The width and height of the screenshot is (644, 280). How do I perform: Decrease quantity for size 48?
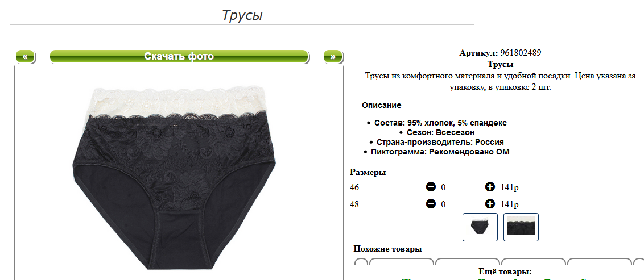pyautogui.click(x=431, y=204)
